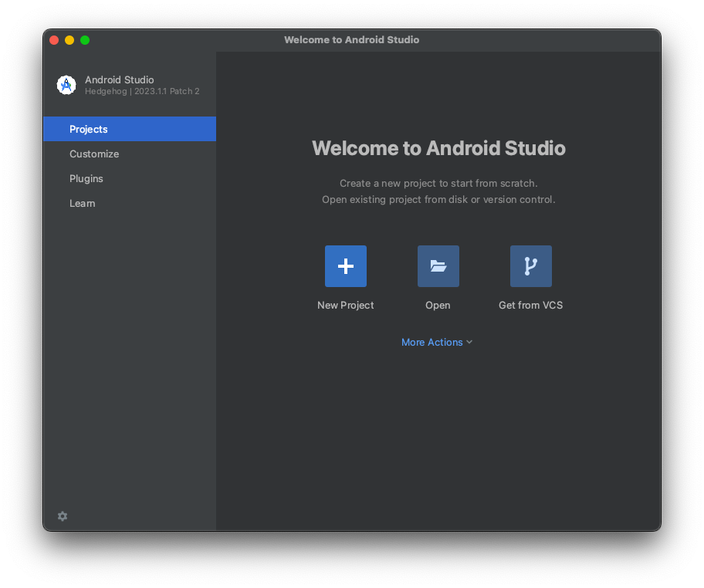Viewport: 704px width, 588px height.
Task: Click the Welcome to Android Studio heading
Action: click(x=438, y=148)
